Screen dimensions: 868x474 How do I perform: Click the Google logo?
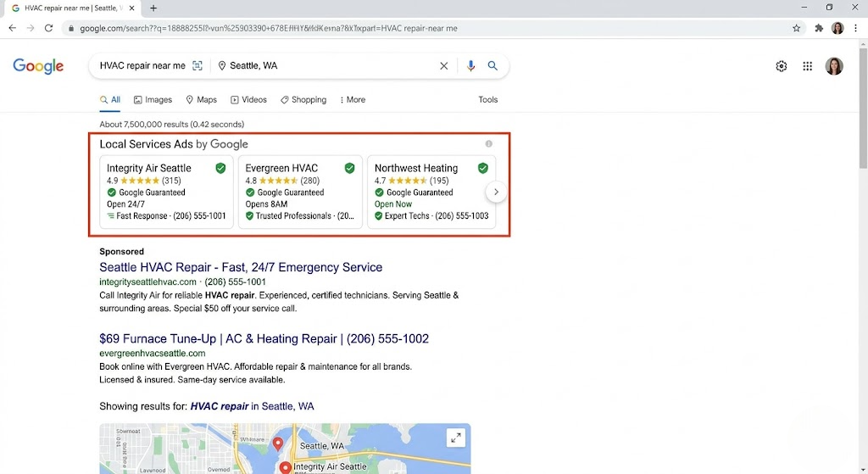tap(38, 66)
